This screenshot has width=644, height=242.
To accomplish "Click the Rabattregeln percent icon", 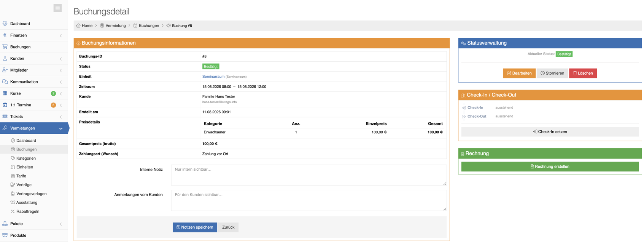I will pos(13,212).
